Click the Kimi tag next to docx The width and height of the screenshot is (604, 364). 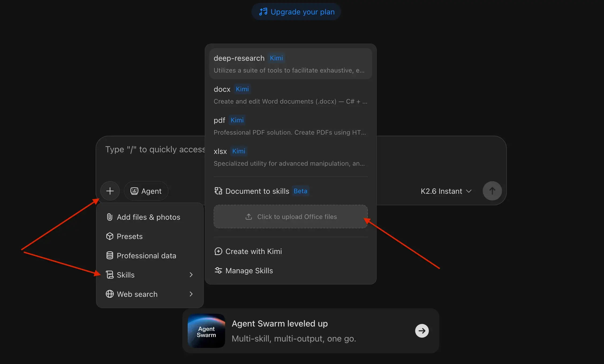pyautogui.click(x=242, y=89)
